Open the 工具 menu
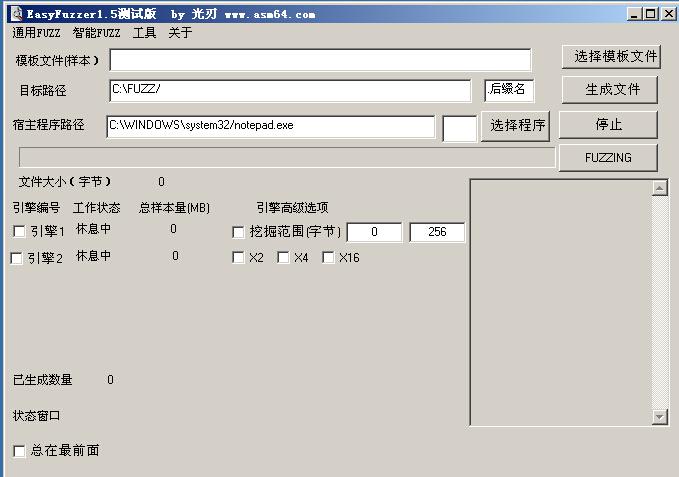Viewport: 679px width, 477px height. click(x=144, y=33)
